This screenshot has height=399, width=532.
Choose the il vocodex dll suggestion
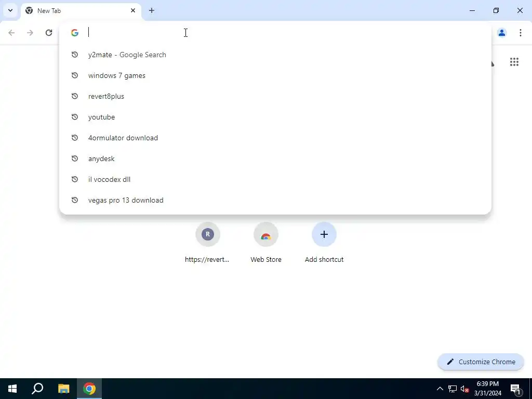275,179
